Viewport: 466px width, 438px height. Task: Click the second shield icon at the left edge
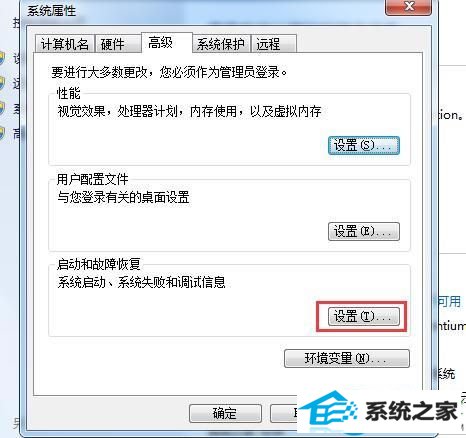(x=1, y=83)
